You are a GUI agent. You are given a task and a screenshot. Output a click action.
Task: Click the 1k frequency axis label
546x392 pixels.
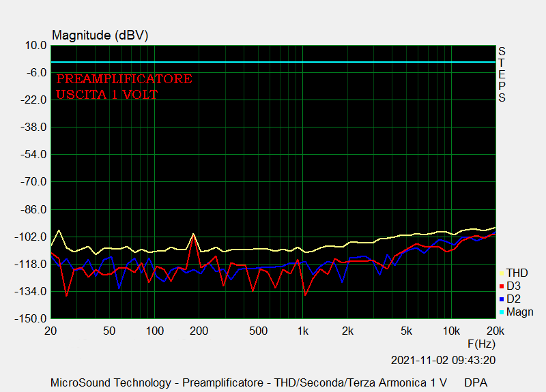pyautogui.click(x=302, y=331)
